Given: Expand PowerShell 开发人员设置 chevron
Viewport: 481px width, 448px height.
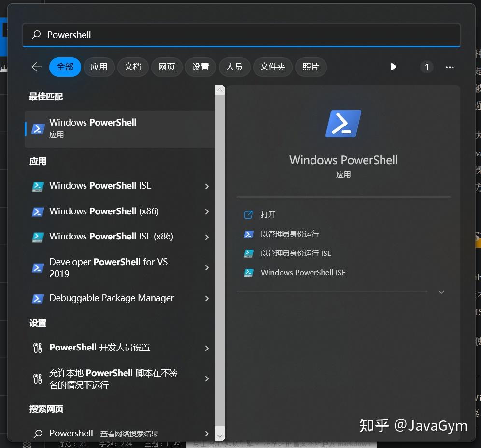Looking at the screenshot, I should point(207,348).
